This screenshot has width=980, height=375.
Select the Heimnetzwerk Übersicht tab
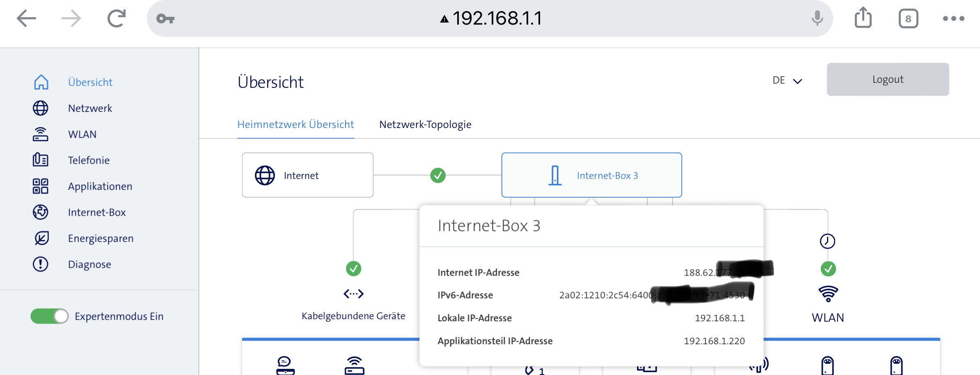(295, 125)
